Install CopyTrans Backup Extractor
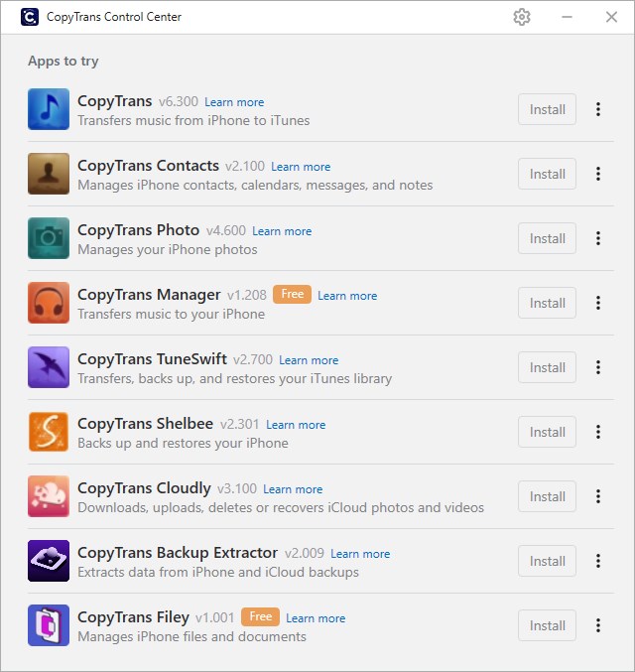The height and width of the screenshot is (672, 635). 547,561
